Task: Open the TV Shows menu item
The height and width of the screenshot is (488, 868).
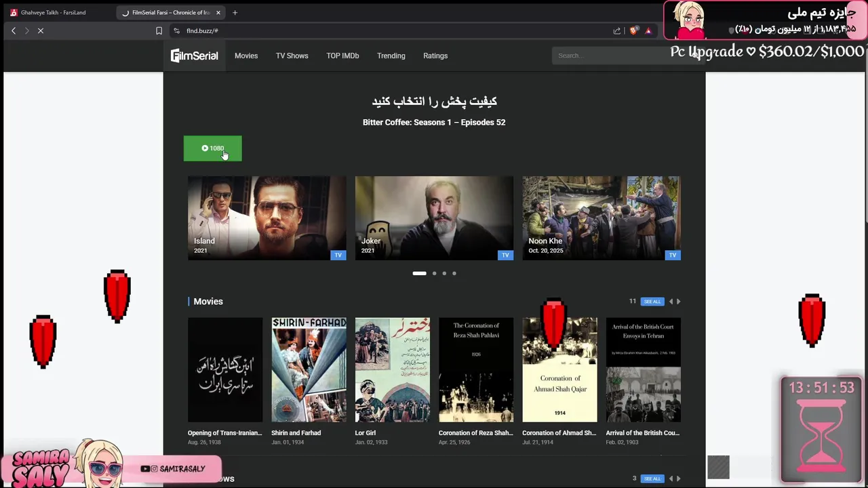Action: pos(292,56)
